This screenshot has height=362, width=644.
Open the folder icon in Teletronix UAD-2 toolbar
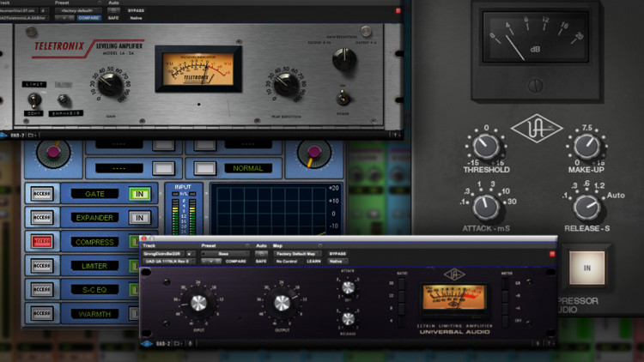30,135
